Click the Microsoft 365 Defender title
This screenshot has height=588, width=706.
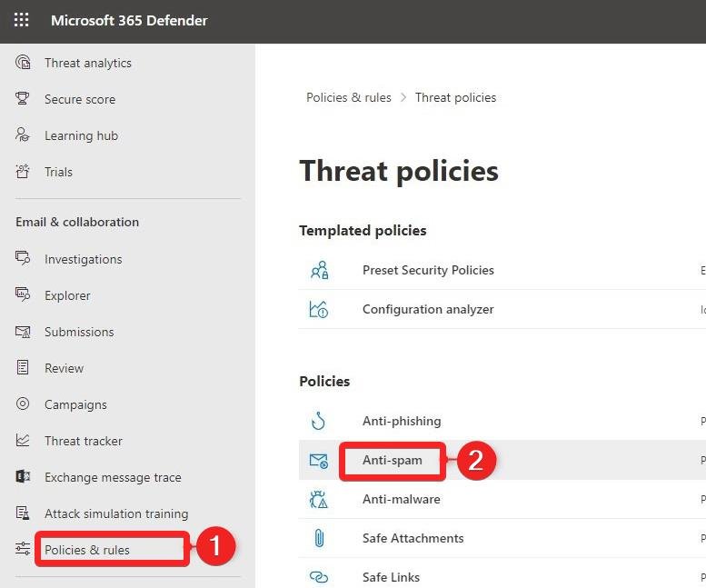pyautogui.click(x=129, y=20)
